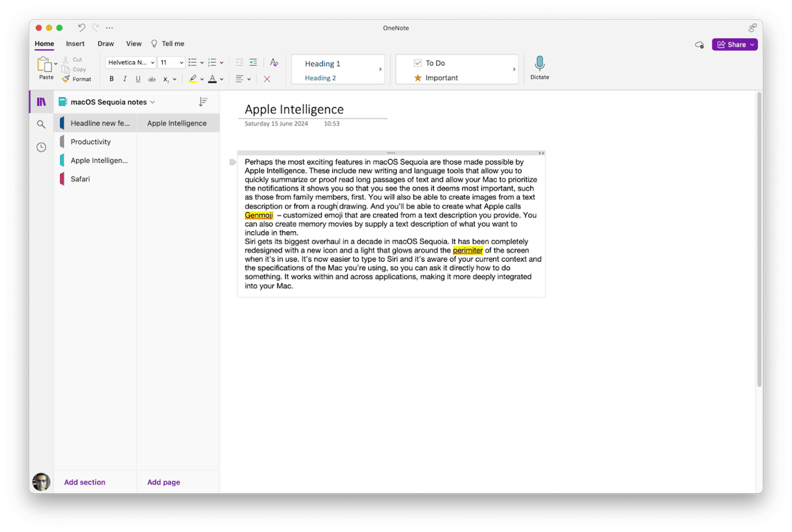Click the highlighted word Genmoji
This screenshot has height=532, width=792.
(x=259, y=215)
